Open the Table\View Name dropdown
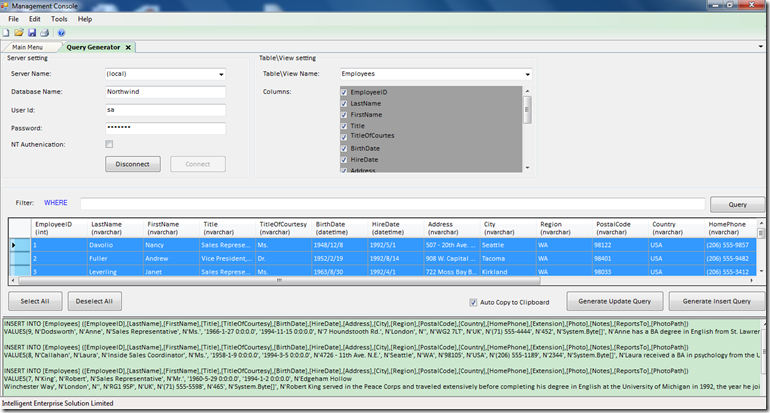This screenshot has width=770, height=413. pos(528,74)
